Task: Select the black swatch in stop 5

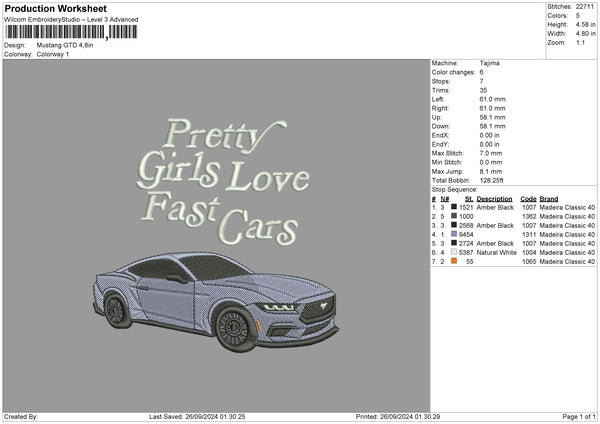Action: click(x=454, y=243)
